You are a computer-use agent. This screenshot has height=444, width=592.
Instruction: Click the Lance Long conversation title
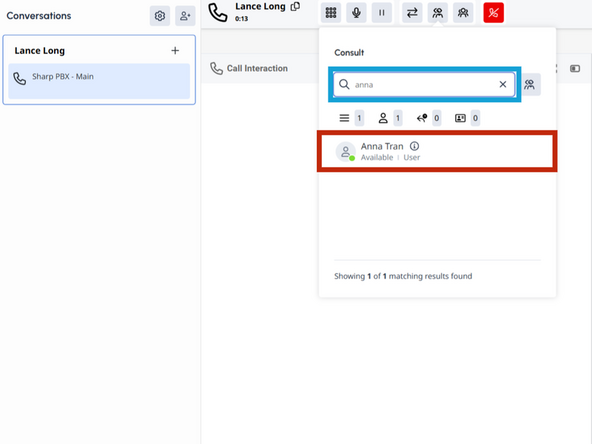pyautogui.click(x=40, y=51)
